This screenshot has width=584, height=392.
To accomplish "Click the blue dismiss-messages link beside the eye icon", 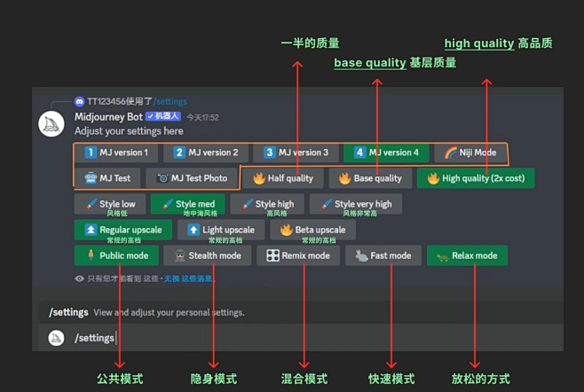I will point(188,278).
